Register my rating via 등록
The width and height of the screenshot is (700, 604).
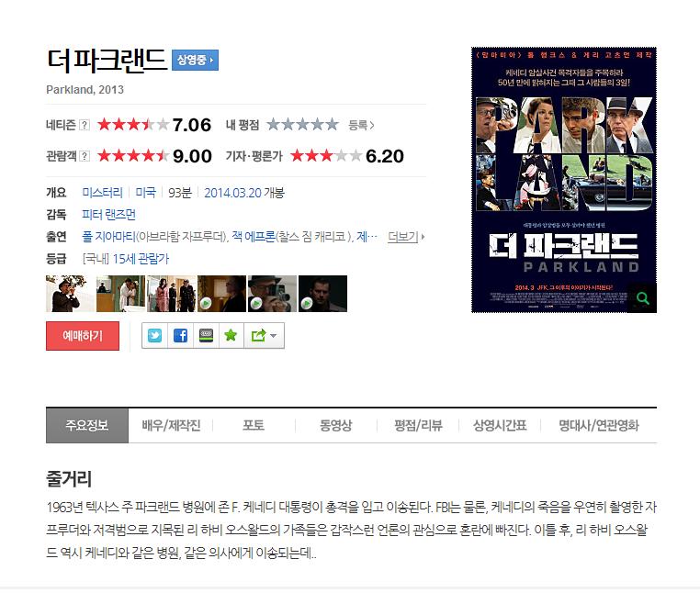click(x=361, y=126)
